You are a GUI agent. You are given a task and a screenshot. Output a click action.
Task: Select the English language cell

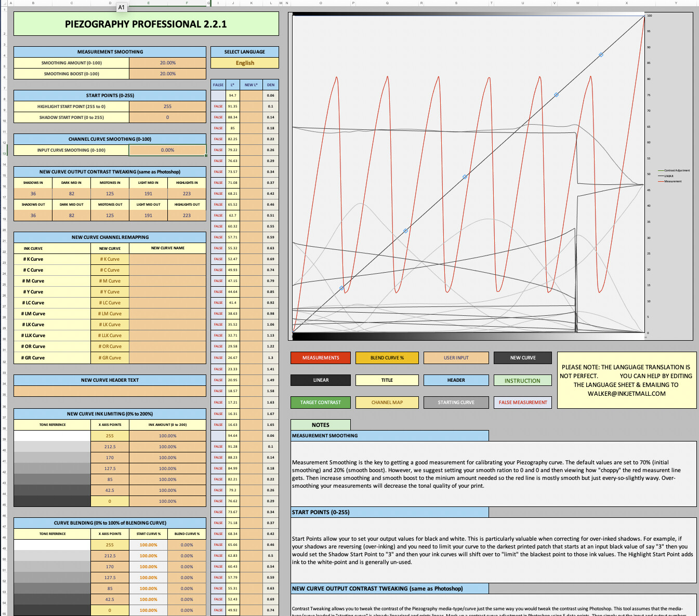coord(245,63)
